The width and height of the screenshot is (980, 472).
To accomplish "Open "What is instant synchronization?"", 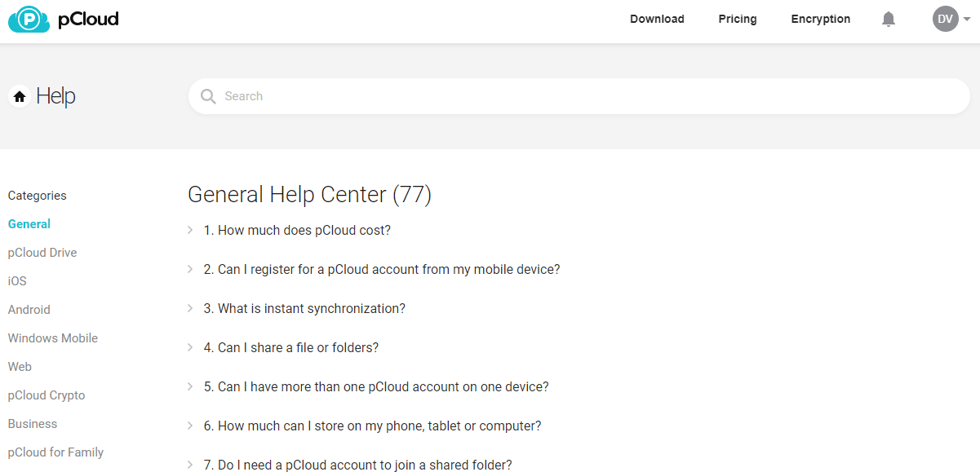I will pos(304,308).
